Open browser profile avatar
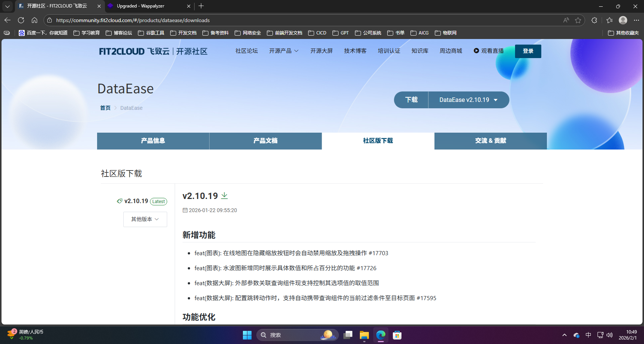The image size is (644, 344). point(623,20)
